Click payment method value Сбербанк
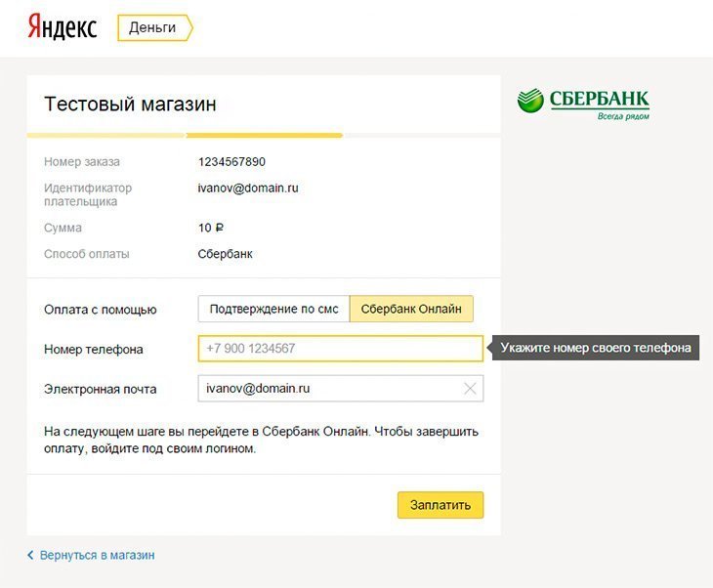The width and height of the screenshot is (713, 588). pyautogui.click(x=225, y=254)
